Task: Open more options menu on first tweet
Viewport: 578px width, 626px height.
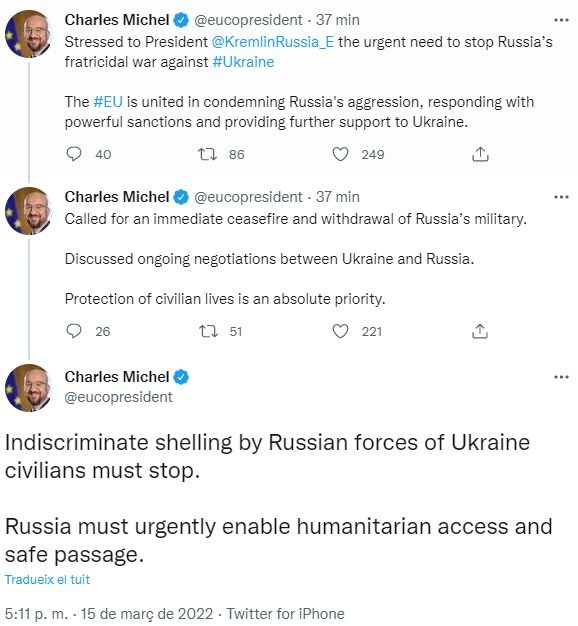Action: pos(561,20)
